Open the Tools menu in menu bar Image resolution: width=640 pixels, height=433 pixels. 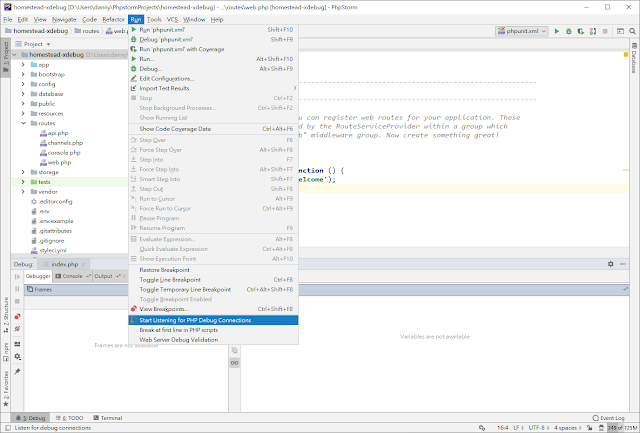154,20
